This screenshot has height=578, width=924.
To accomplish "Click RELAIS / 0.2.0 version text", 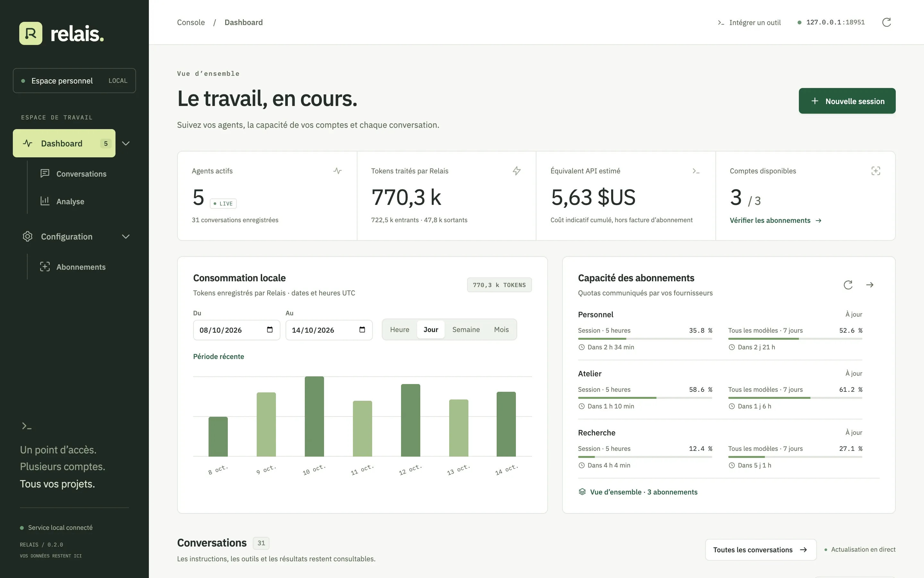I will 41,545.
